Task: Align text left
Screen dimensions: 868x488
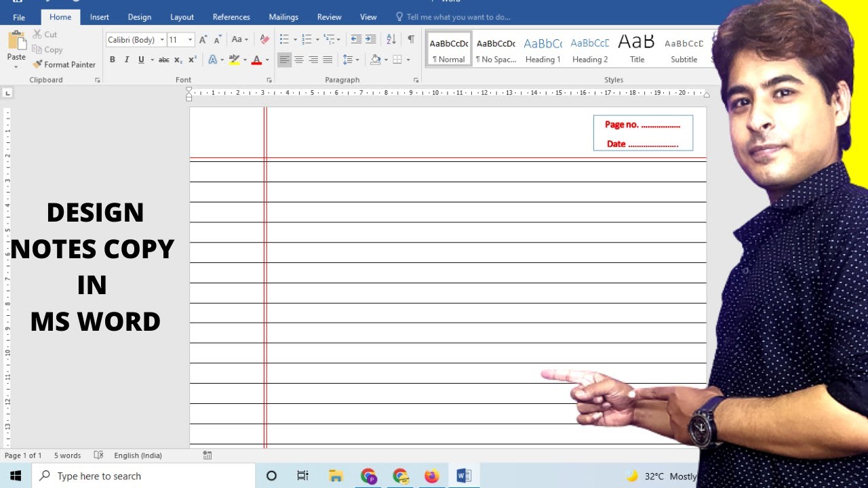Action: coord(284,60)
